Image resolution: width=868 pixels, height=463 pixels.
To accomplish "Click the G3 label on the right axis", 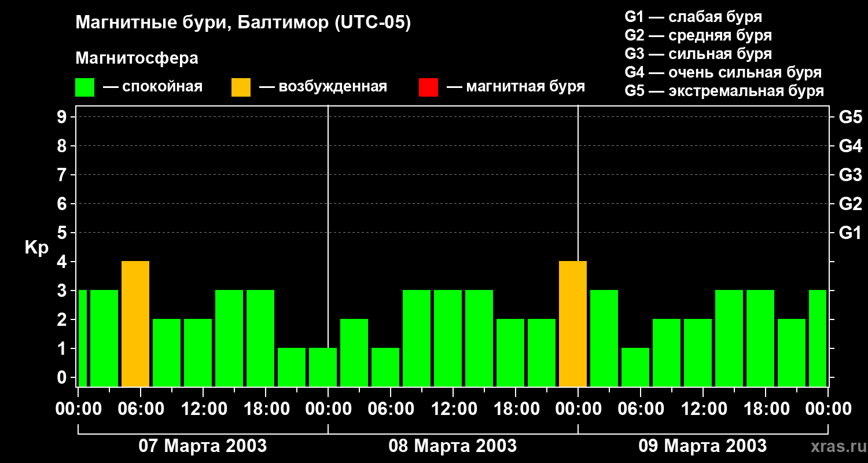I will coord(850,175).
